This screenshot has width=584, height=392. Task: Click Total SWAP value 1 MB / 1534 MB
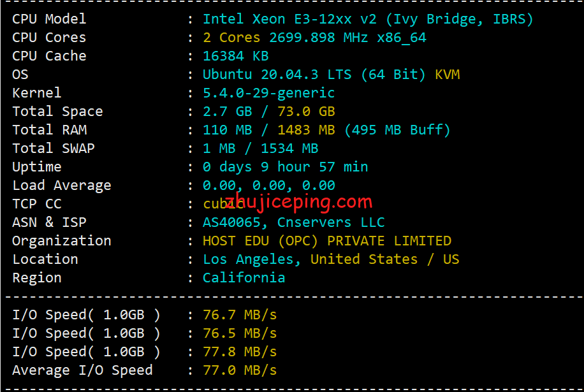pos(260,149)
